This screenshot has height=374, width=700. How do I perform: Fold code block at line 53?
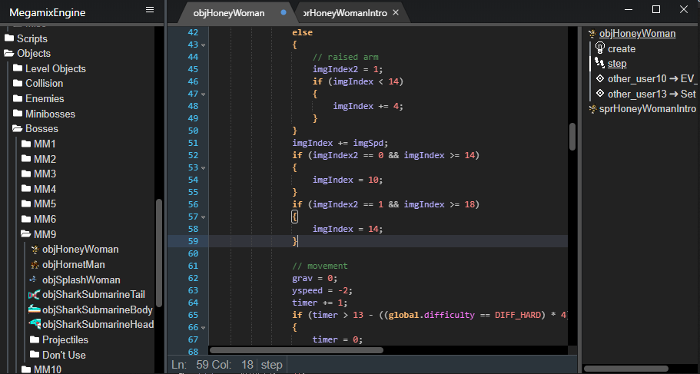click(203, 168)
